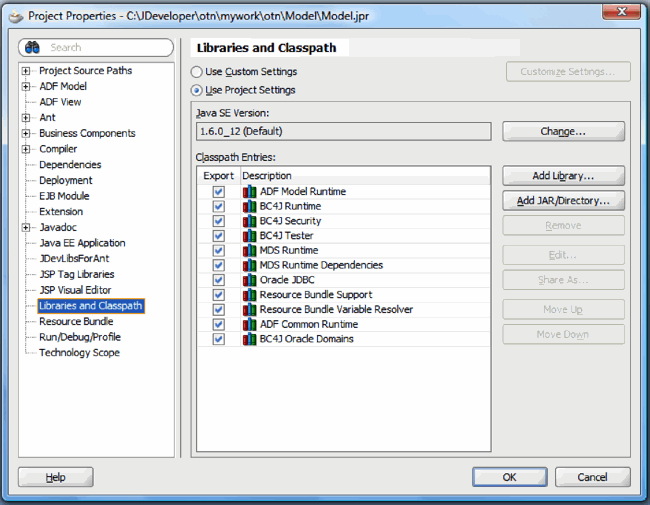Click in the Search input field

coord(96,48)
